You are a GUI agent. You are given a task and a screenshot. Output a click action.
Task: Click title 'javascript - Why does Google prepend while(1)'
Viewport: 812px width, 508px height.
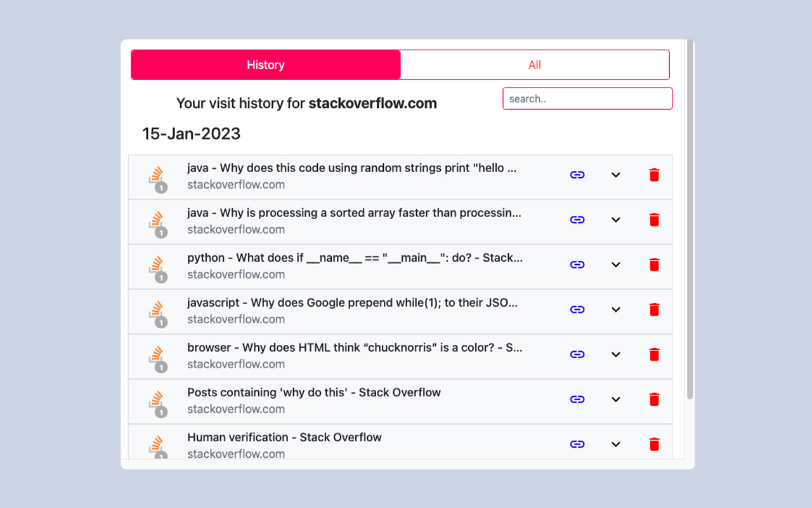coord(353,303)
